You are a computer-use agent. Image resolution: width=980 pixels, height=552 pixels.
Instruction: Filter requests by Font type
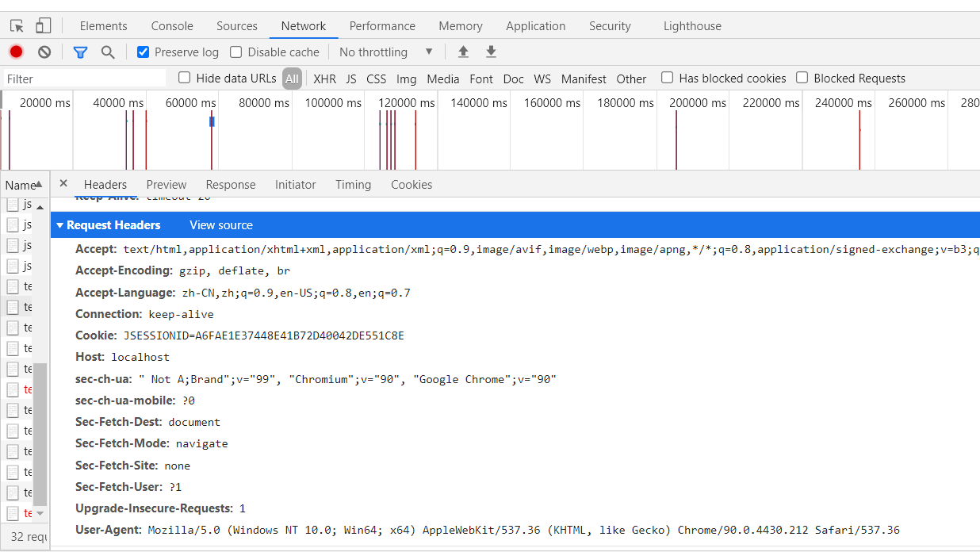click(481, 79)
